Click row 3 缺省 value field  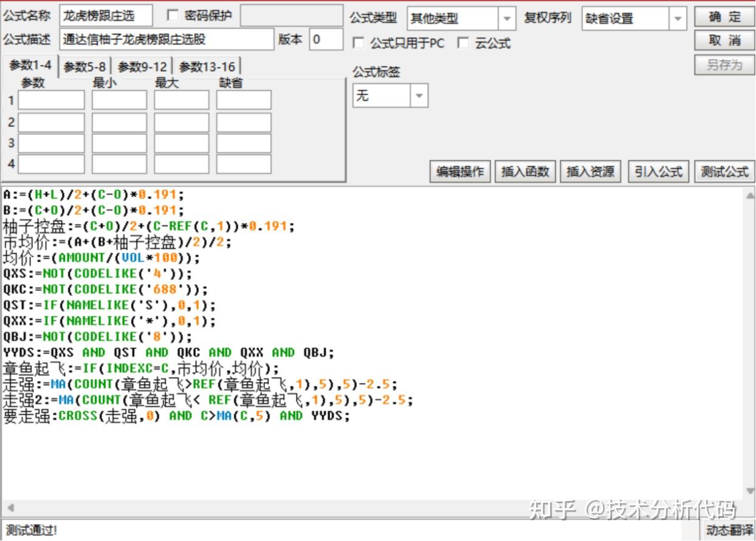point(244,143)
